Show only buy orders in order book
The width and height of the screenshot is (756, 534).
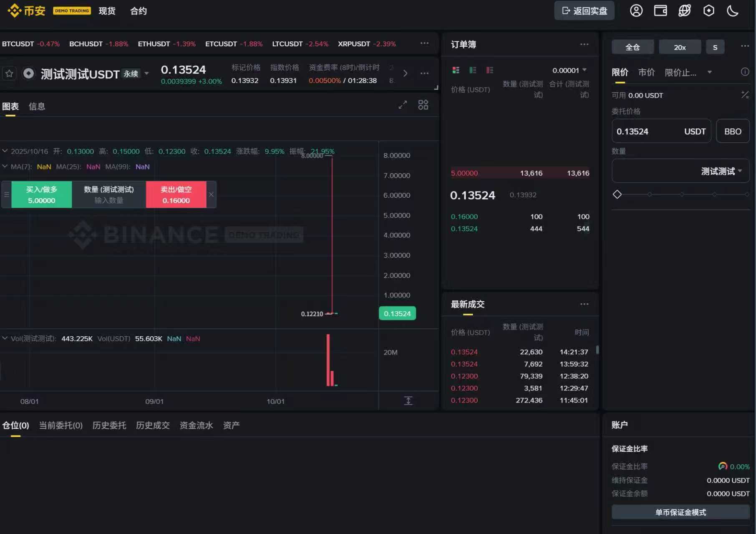(473, 70)
